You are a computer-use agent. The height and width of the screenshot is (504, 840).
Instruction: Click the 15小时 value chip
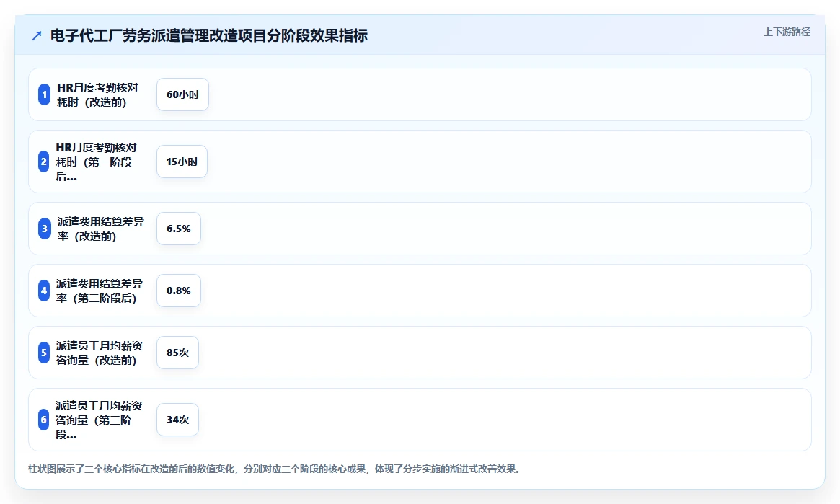(x=182, y=162)
